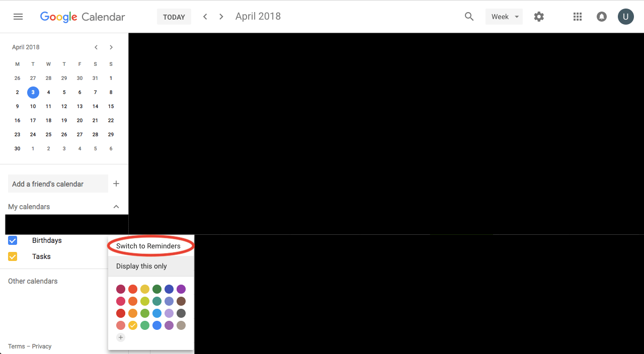This screenshot has height=354, width=644.
Task: Click the Birthdays calendar label
Action: pos(47,240)
